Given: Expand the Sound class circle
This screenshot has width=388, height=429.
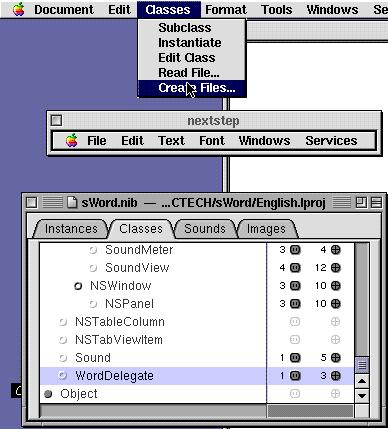Looking at the screenshot, I should 63,358.
